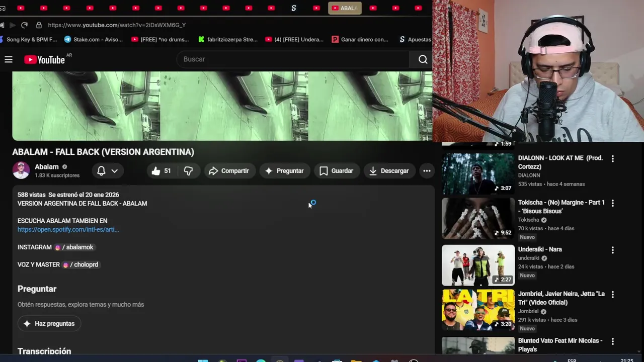The image size is (644, 362).
Task: Click the video title ABALAM - FALL BACK
Action: (x=103, y=152)
